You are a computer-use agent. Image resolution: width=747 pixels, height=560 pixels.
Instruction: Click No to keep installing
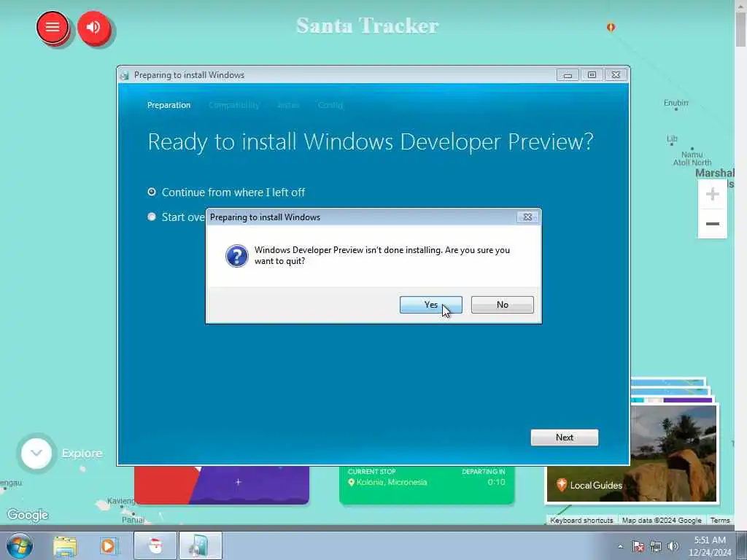pyautogui.click(x=502, y=305)
